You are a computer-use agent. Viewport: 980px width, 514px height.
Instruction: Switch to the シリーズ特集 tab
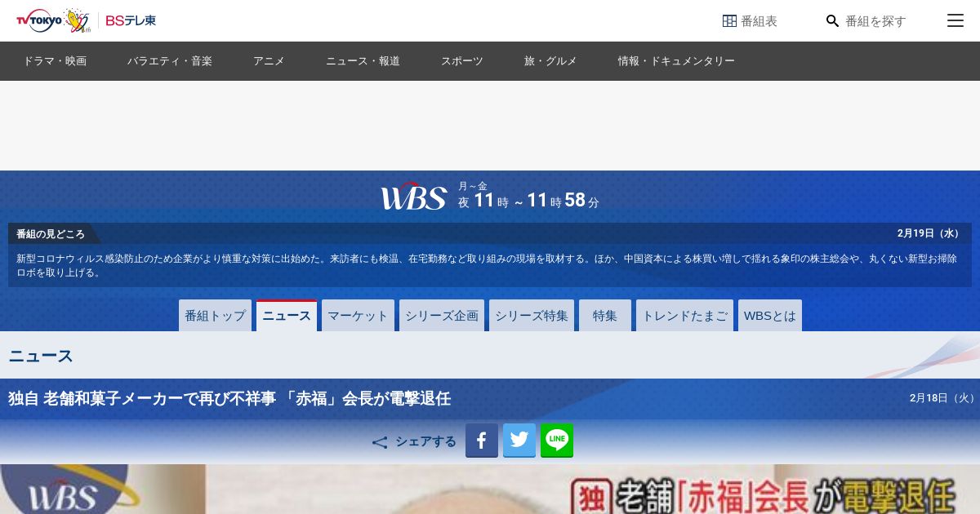pos(532,315)
